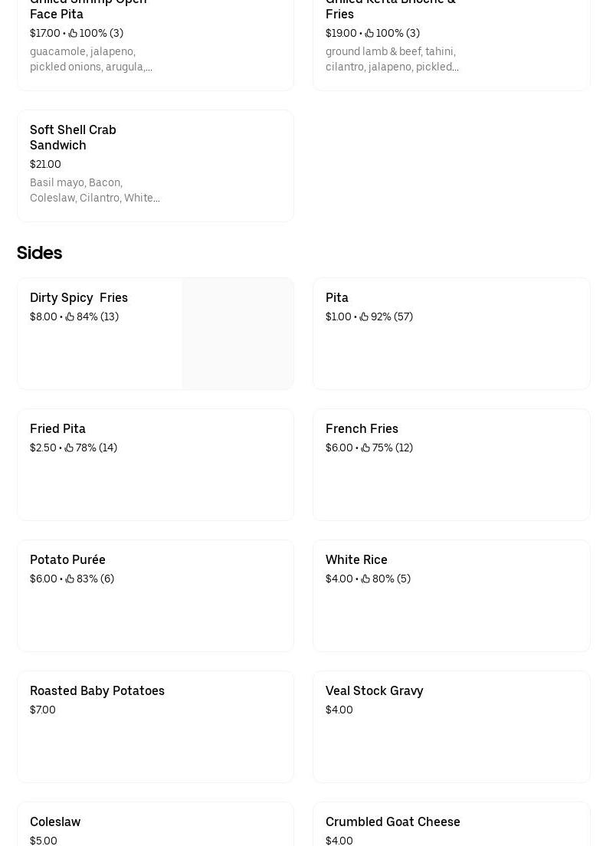Click thumbs-up icon beside Fried Pita rating

coord(69,448)
